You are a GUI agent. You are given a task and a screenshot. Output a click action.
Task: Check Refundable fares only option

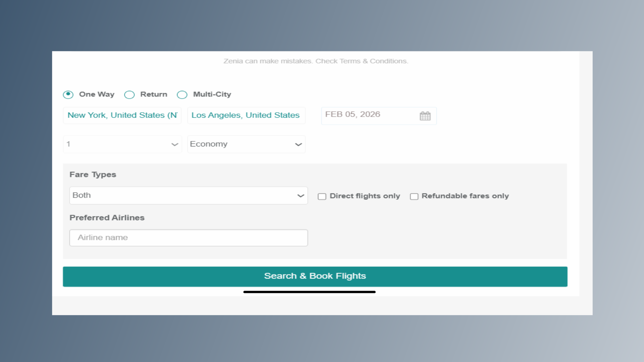(414, 196)
